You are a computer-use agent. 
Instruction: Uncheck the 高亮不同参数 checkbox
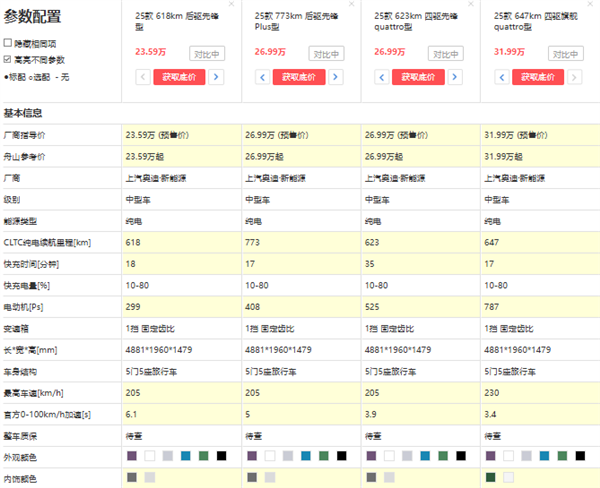click(8, 60)
